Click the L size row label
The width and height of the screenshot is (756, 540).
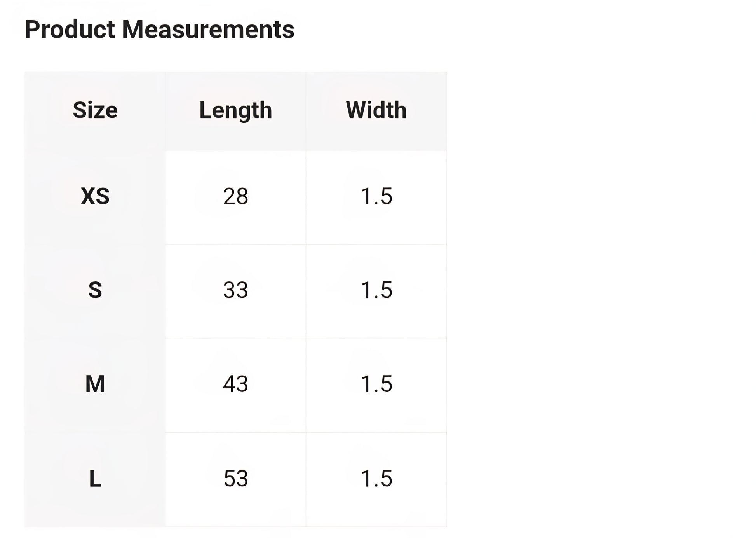(x=95, y=478)
